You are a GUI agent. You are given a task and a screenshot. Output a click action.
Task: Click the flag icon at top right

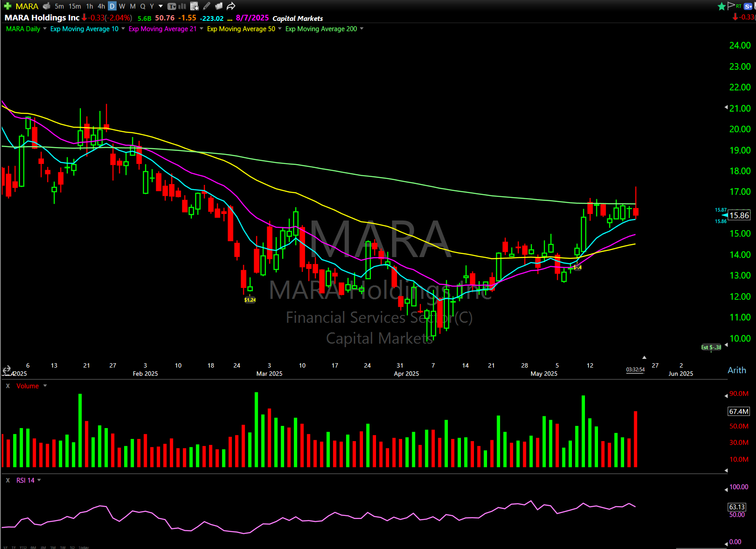pyautogui.click(x=731, y=6)
